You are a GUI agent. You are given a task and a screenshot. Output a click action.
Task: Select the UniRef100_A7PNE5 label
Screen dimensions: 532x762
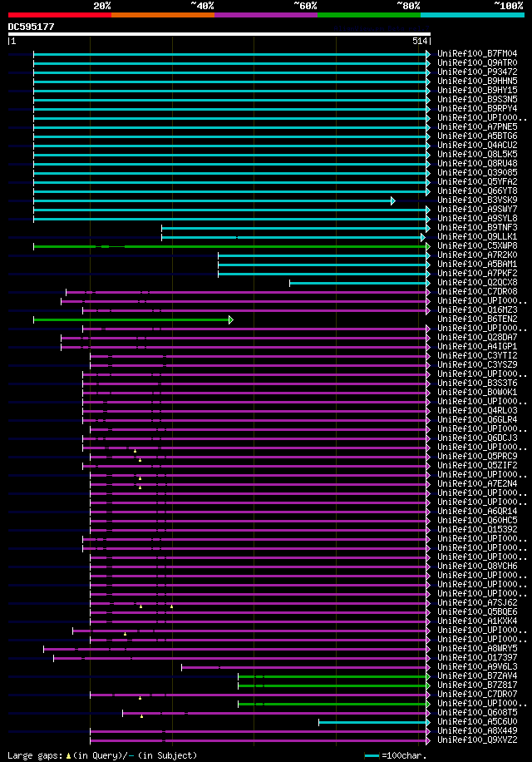[477, 126]
